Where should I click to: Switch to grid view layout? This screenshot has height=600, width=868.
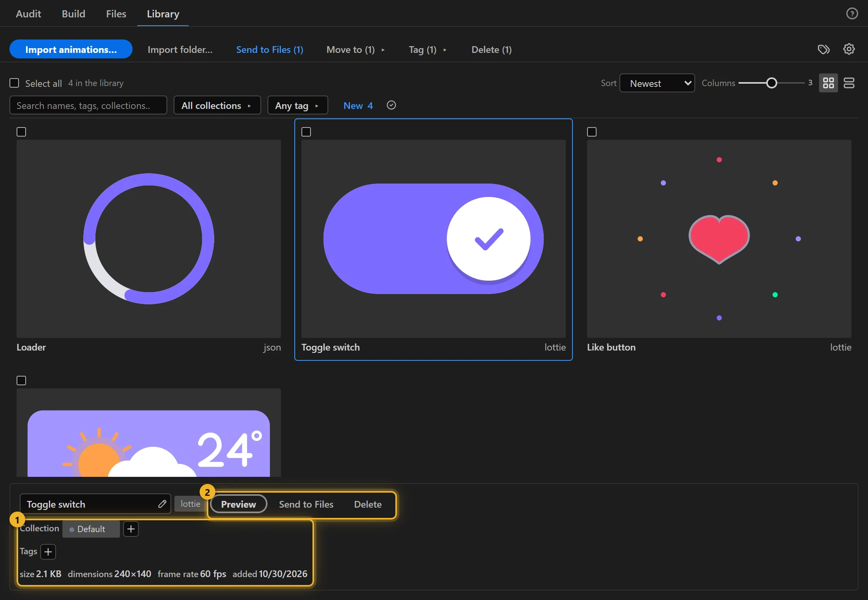828,83
